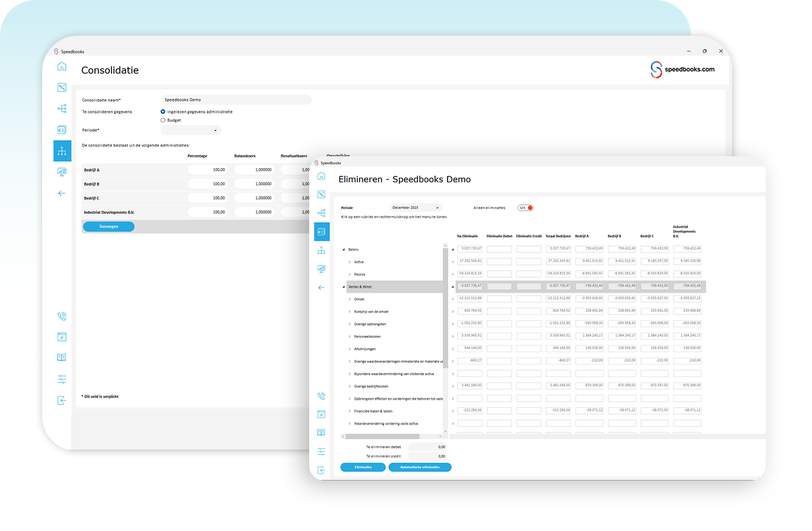This screenshot has height=531, width=812.
Task: Open tree structure icon in Elimineren window sidebar
Action: tap(321, 213)
